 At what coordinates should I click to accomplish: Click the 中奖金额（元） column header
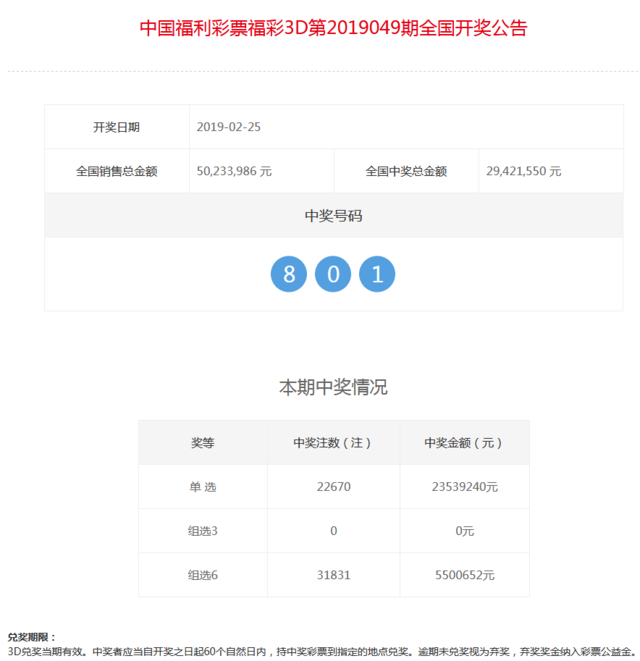[464, 443]
